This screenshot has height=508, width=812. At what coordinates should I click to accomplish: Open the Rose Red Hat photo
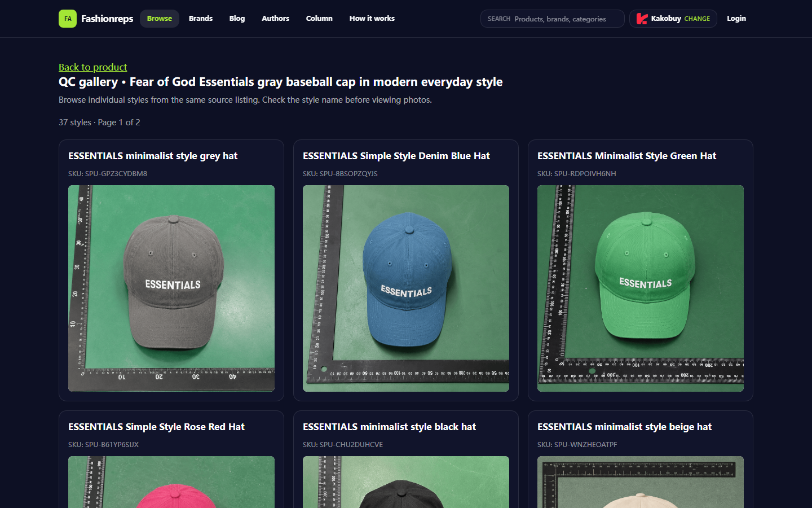tap(171, 482)
